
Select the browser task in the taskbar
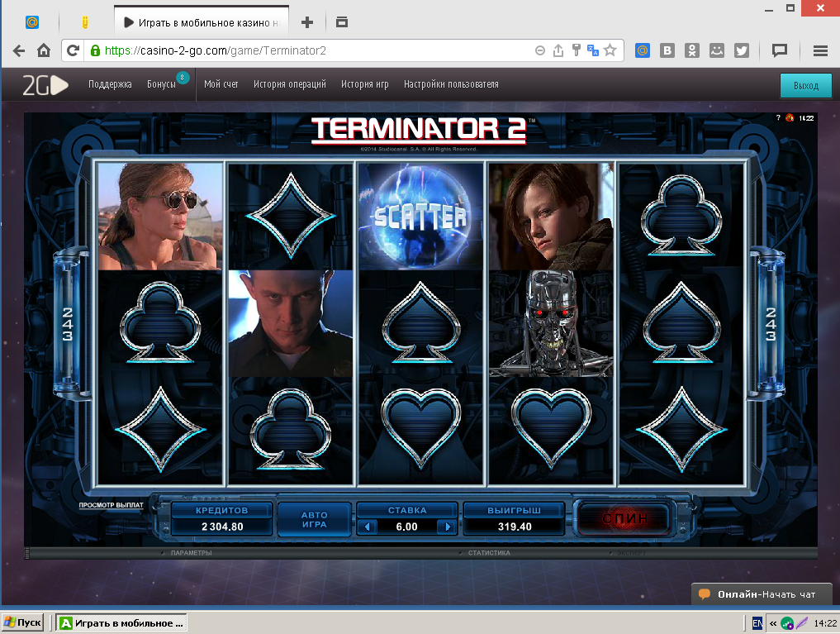pos(121,622)
